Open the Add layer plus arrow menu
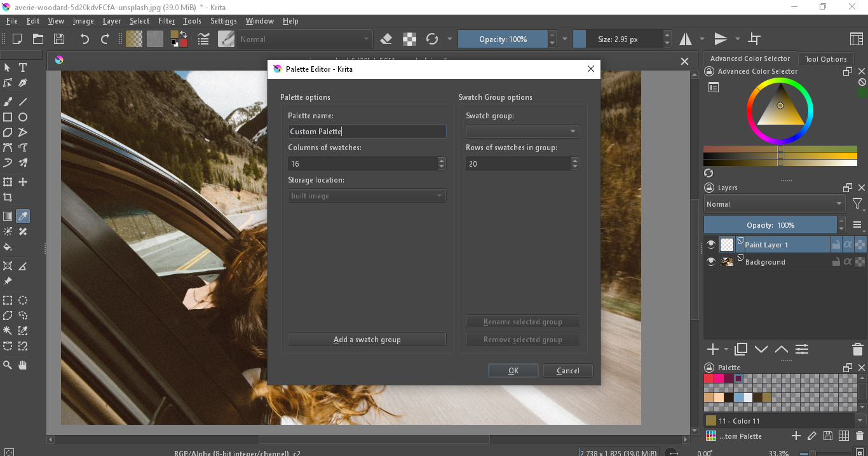 [x=726, y=349]
